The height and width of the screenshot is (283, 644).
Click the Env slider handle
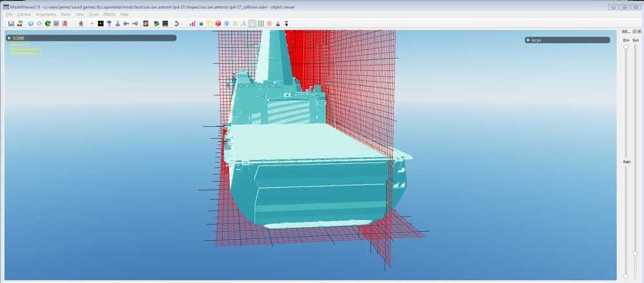point(626,47)
